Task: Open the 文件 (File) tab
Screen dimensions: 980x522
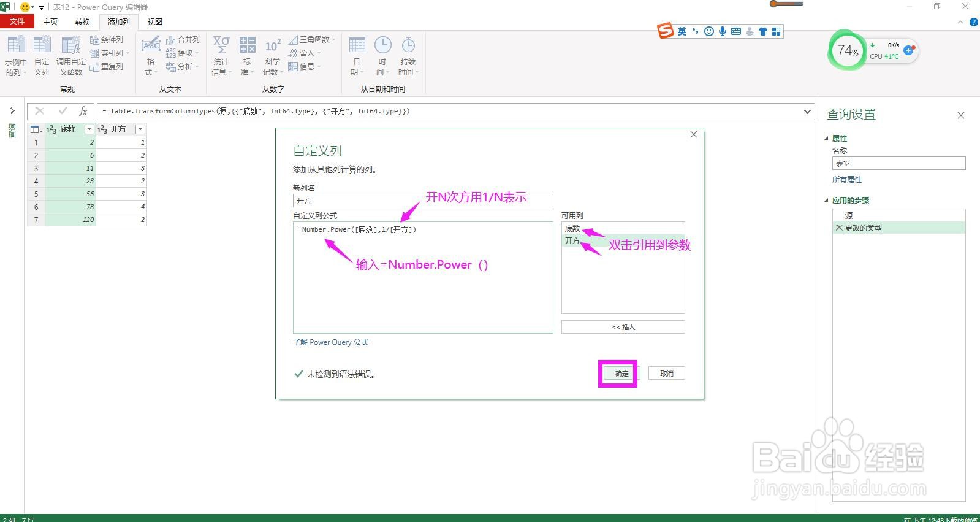Action: click(x=17, y=21)
